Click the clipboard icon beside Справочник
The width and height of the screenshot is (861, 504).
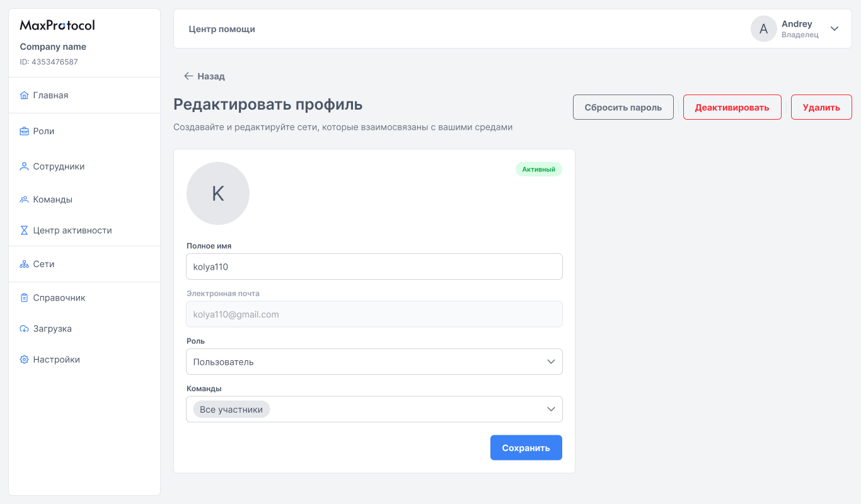pos(25,298)
